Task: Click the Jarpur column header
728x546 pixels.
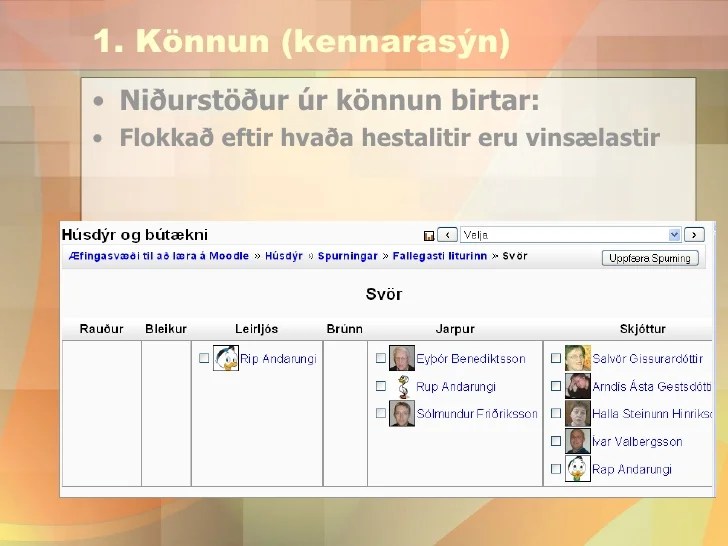Action: coord(455,329)
